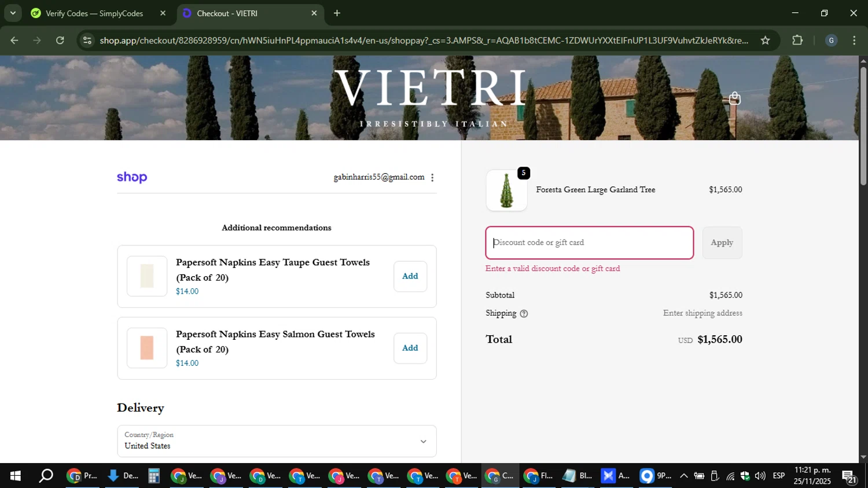Focus the discount code or gift card field
This screenshot has width=868, height=488.
pyautogui.click(x=589, y=243)
